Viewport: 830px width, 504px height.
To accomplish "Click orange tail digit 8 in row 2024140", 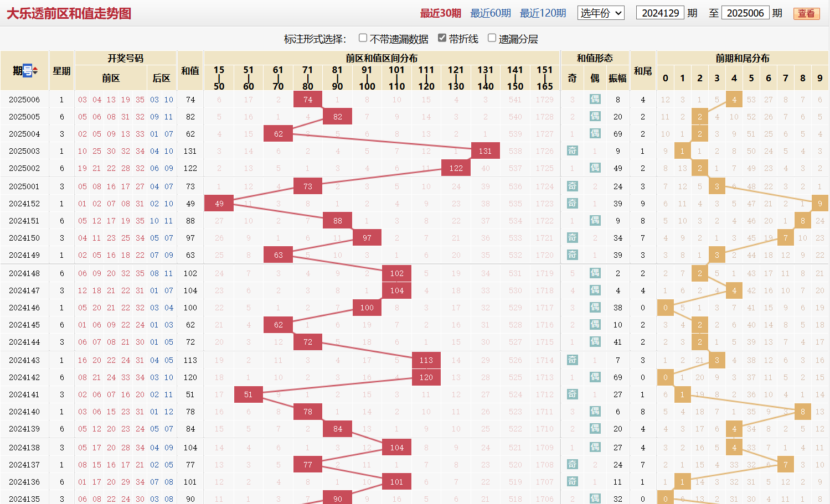I will click(x=803, y=412).
